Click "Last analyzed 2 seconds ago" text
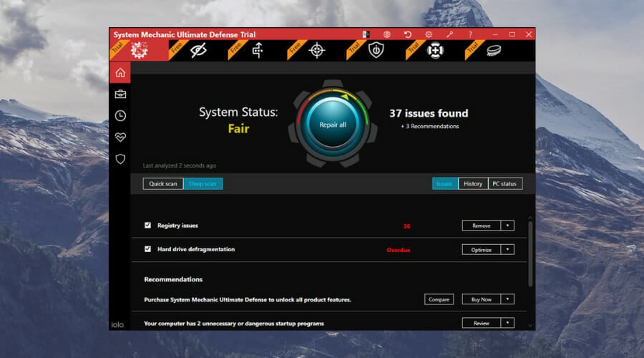Screen dimensions: 644x358 coord(180,165)
